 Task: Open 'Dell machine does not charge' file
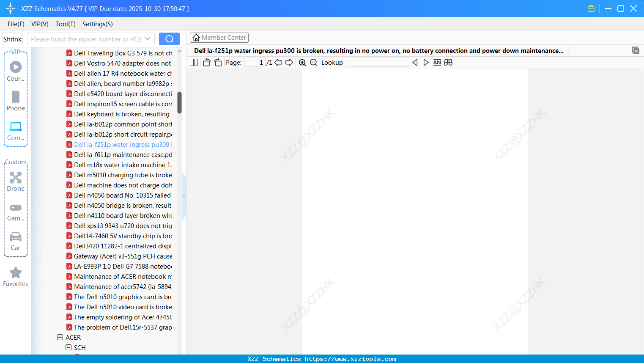click(x=119, y=185)
